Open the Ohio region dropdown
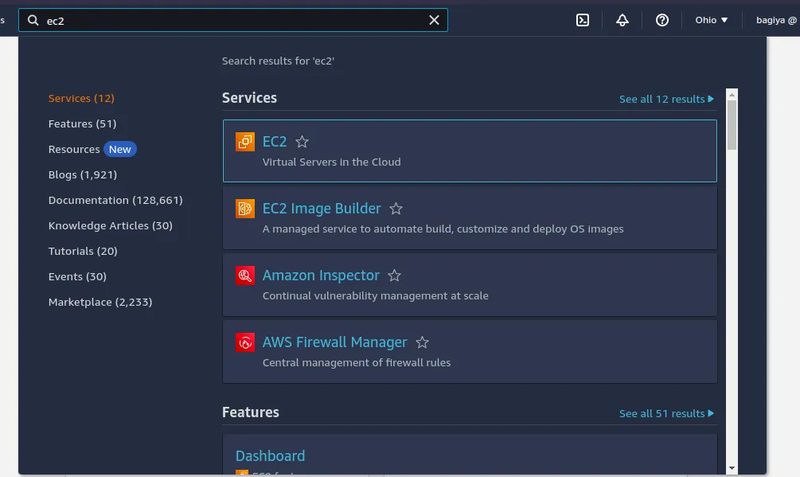 pos(711,20)
